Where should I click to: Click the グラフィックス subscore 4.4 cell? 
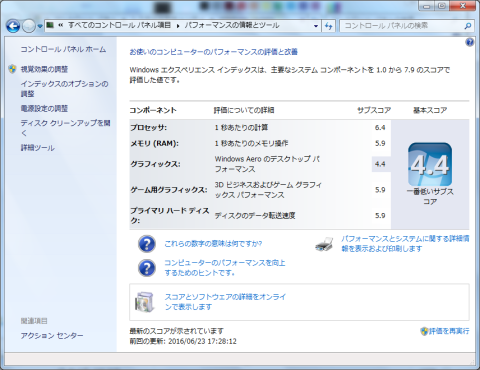click(x=380, y=164)
